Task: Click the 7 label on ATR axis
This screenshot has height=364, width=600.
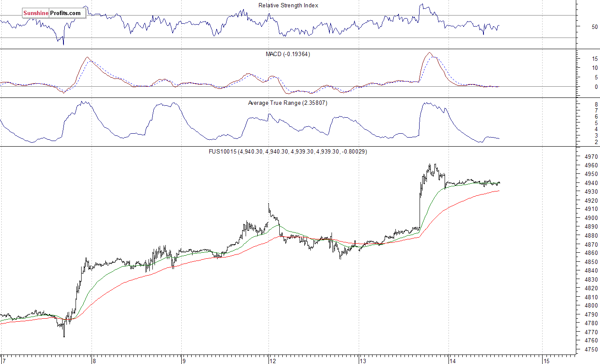Action: [x=596, y=111]
